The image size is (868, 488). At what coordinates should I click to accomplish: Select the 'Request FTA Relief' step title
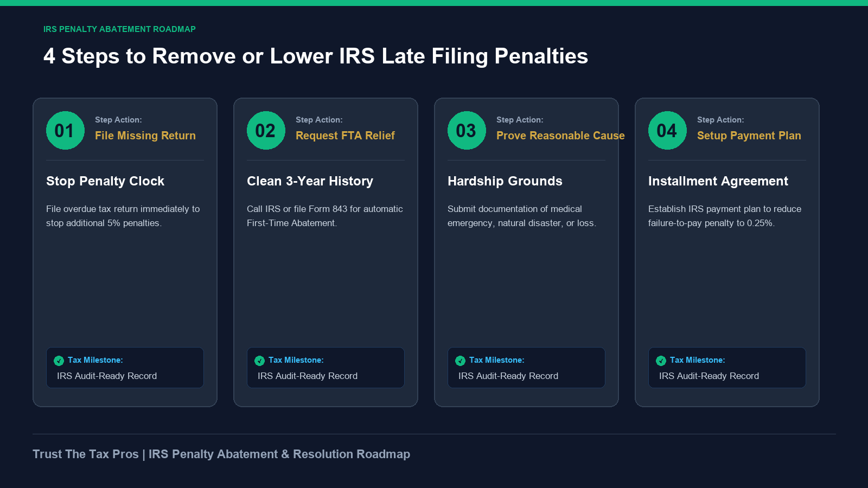pyautogui.click(x=345, y=136)
